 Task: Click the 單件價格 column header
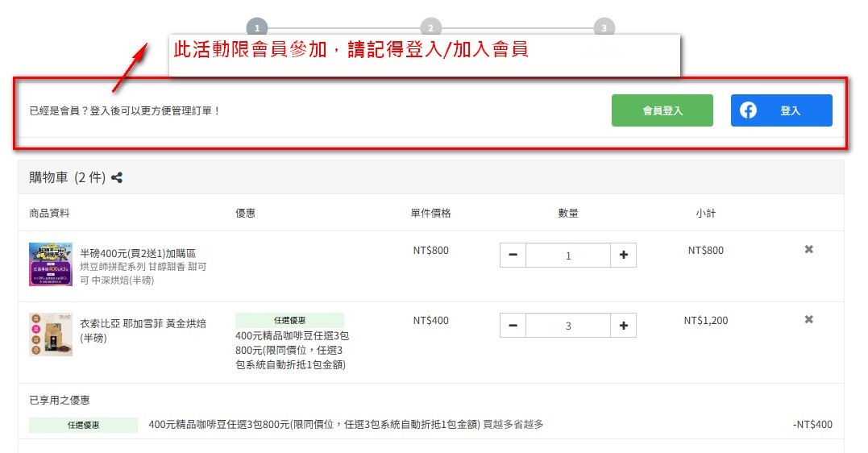(x=430, y=214)
